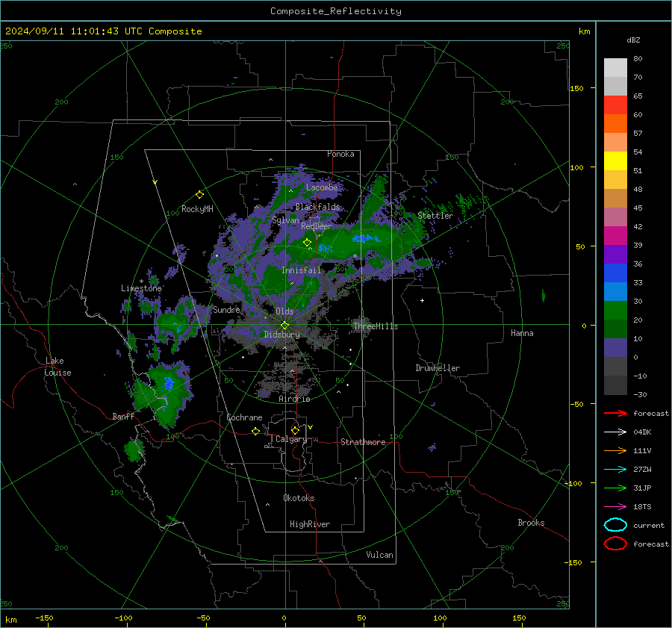Click the Limestone label

point(141,288)
